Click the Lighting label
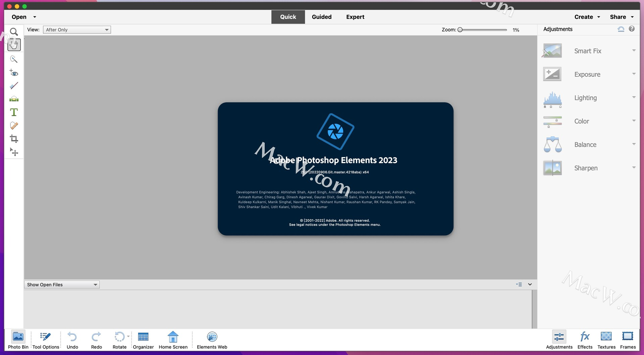The image size is (644, 355). (x=585, y=98)
